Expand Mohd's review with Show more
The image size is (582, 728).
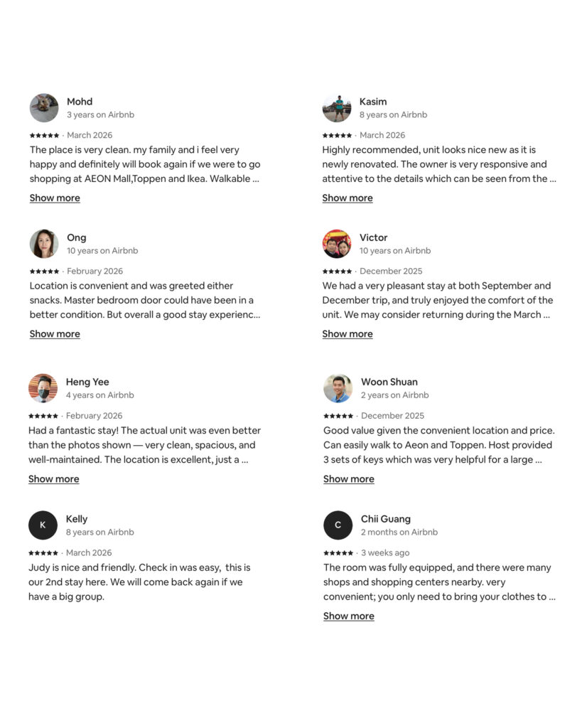[55, 198]
